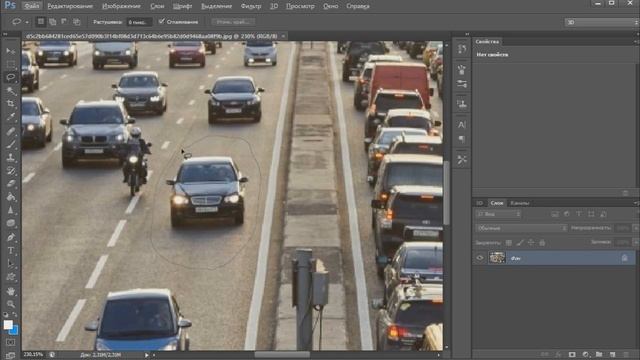Select the Pen tool

tap(11, 237)
